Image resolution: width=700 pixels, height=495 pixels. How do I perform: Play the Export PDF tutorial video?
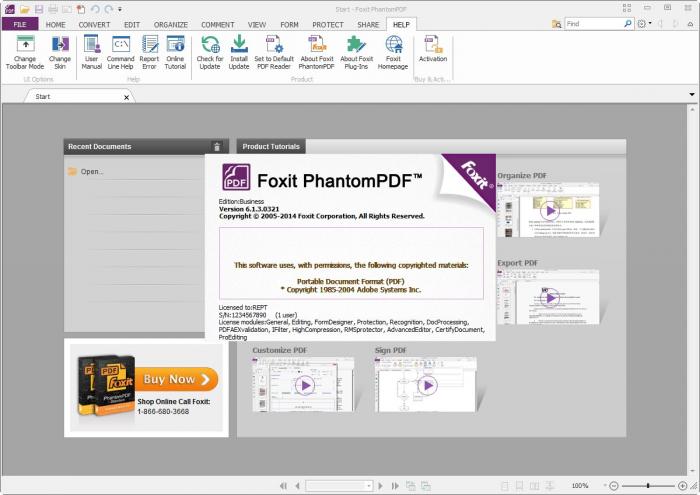pos(550,298)
